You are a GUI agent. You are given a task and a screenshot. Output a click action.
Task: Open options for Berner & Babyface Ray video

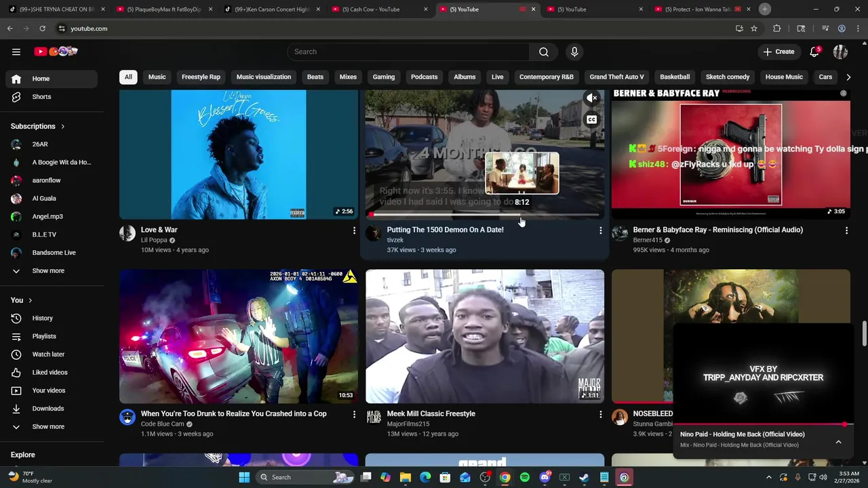coord(846,231)
